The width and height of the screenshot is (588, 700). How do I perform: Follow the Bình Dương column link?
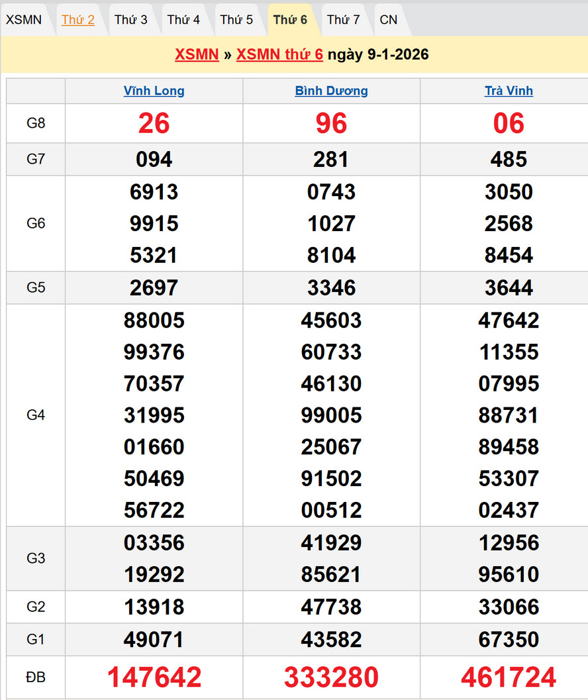[331, 91]
